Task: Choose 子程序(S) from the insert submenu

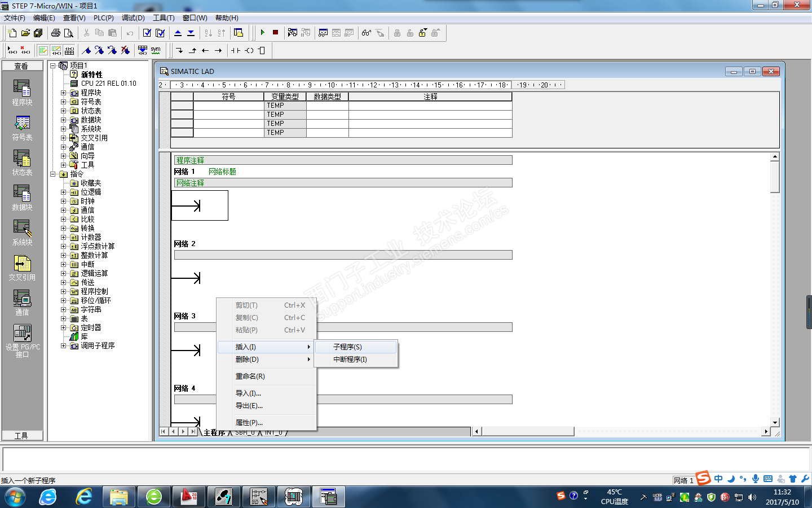Action: click(356, 347)
